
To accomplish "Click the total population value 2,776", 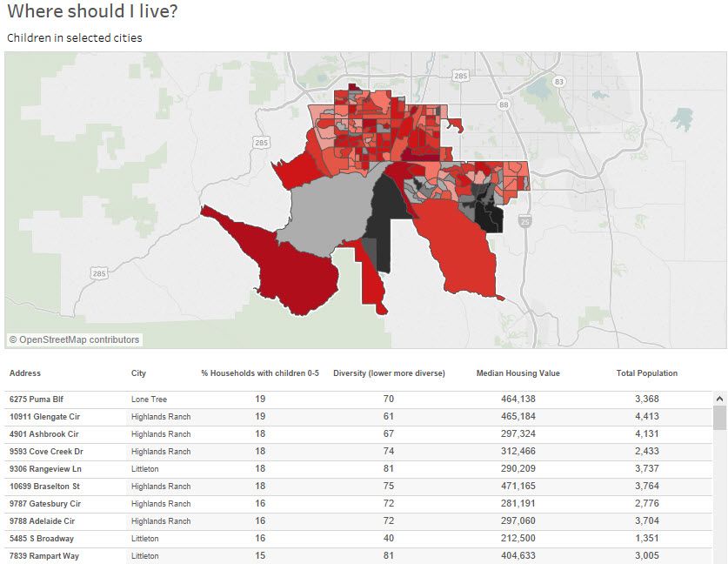I will point(647,503).
